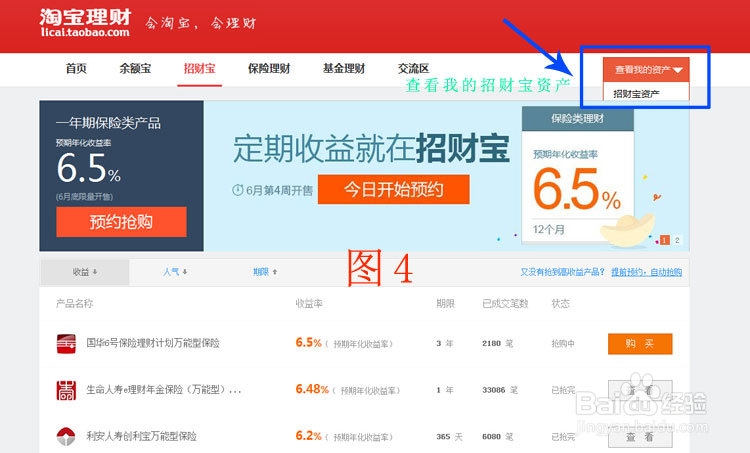Viewport: 750px width, 453px height.
Task: Click the 33086 笔 transaction count
Action: 500,390
